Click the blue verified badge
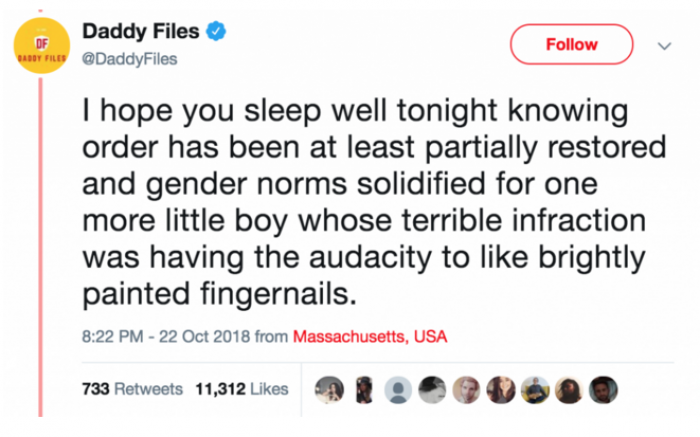 point(216,34)
